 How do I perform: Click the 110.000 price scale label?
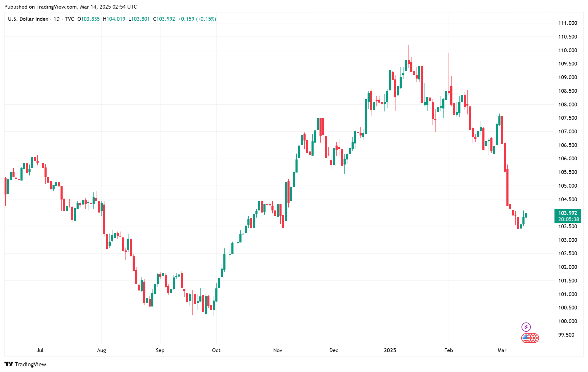tap(568, 50)
